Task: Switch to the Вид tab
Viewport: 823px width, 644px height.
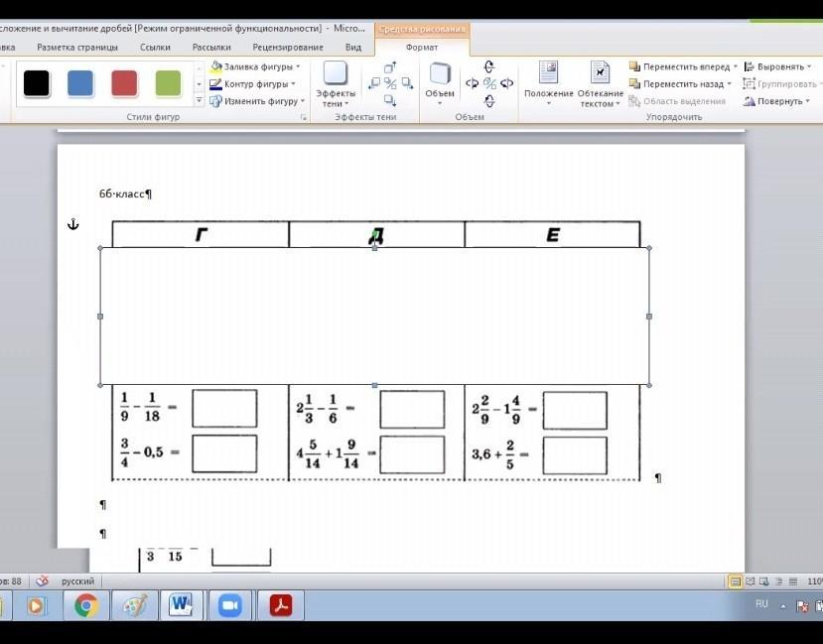Action: [x=353, y=48]
